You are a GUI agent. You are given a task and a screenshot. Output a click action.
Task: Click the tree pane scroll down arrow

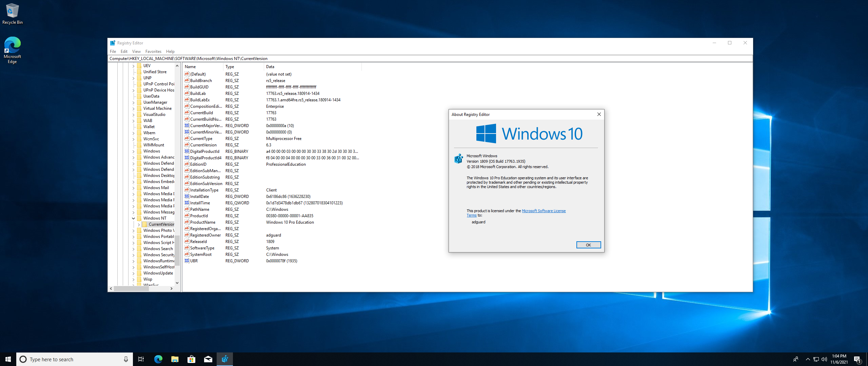click(177, 283)
